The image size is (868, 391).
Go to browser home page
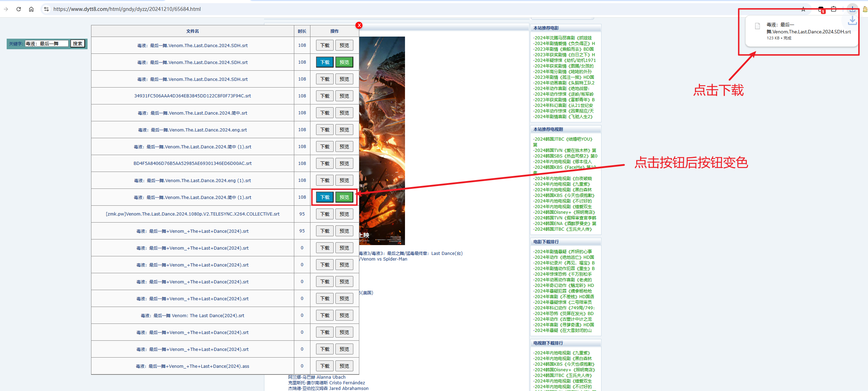click(x=31, y=9)
